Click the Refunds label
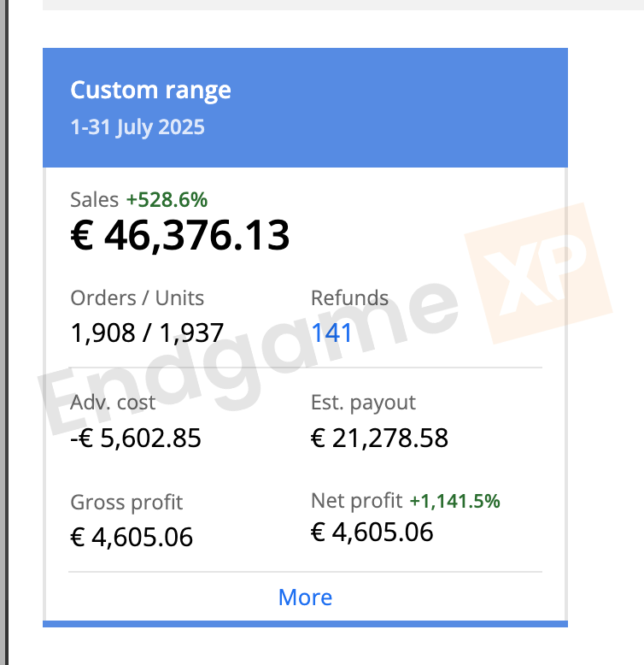 [349, 298]
